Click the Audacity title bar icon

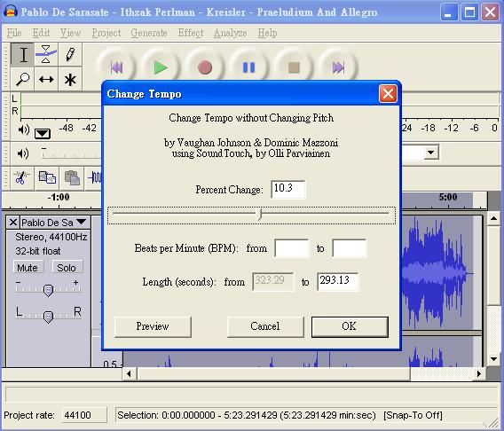tap(11, 12)
